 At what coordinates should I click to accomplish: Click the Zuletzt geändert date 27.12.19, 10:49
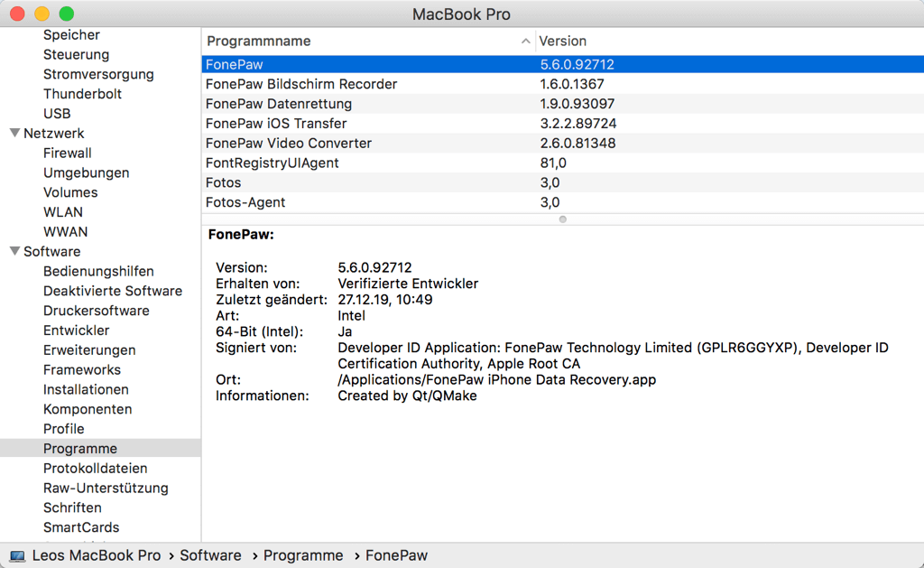coord(384,300)
